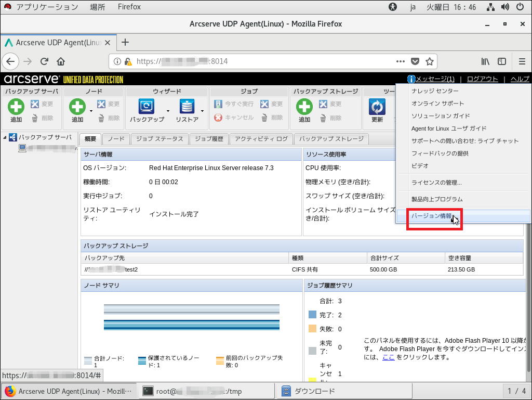Select オンライン サポート menu entry
Viewport: 532px width, 400px height.
[437, 104]
